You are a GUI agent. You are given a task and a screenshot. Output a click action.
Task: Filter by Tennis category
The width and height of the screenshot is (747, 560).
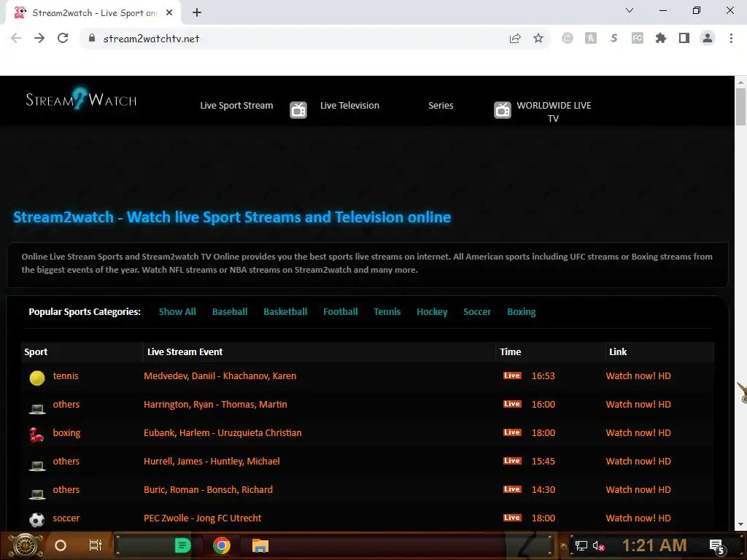click(x=387, y=312)
